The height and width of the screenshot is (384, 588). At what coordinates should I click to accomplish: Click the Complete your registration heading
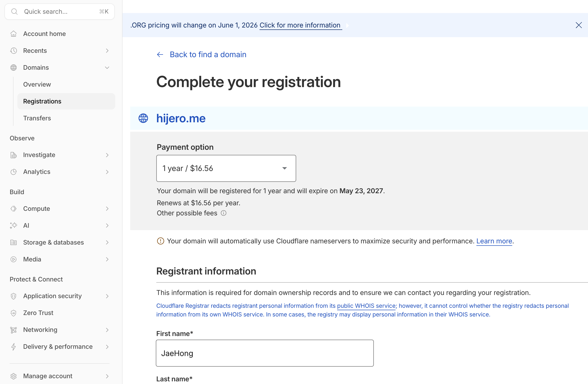click(x=249, y=82)
